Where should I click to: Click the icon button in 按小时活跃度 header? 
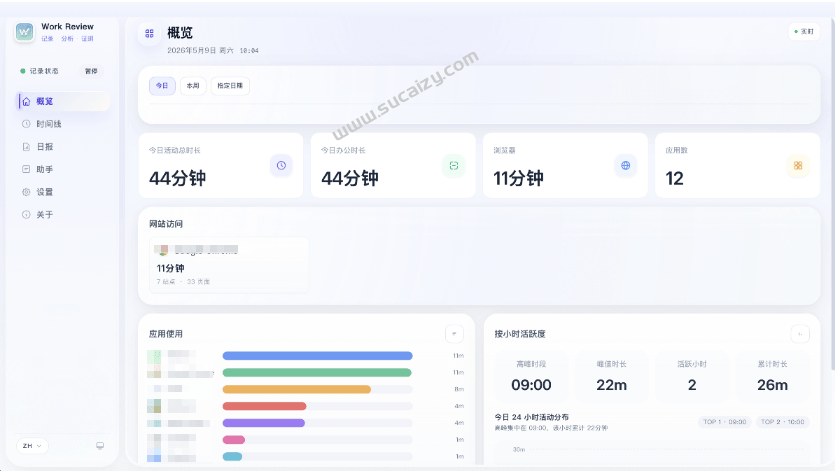(x=800, y=334)
